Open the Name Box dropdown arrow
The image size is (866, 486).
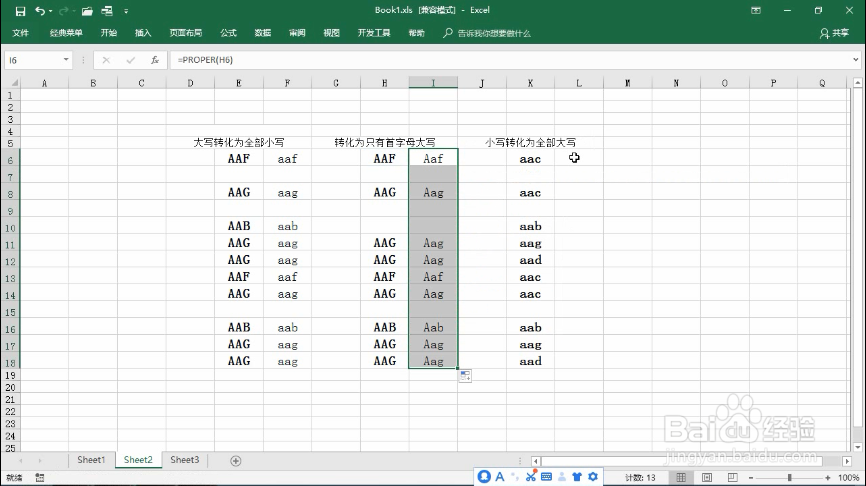(x=66, y=60)
